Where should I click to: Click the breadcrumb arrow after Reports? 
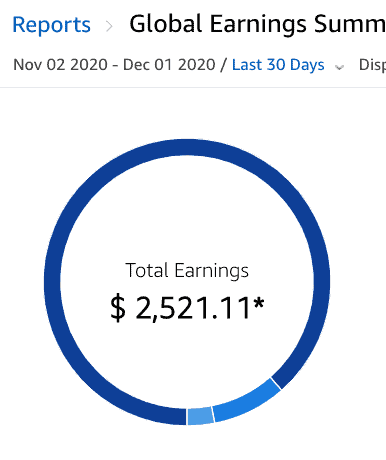109,26
